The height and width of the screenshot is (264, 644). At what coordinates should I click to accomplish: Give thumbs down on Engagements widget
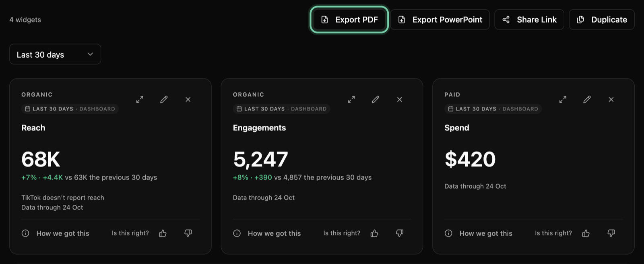coord(400,233)
